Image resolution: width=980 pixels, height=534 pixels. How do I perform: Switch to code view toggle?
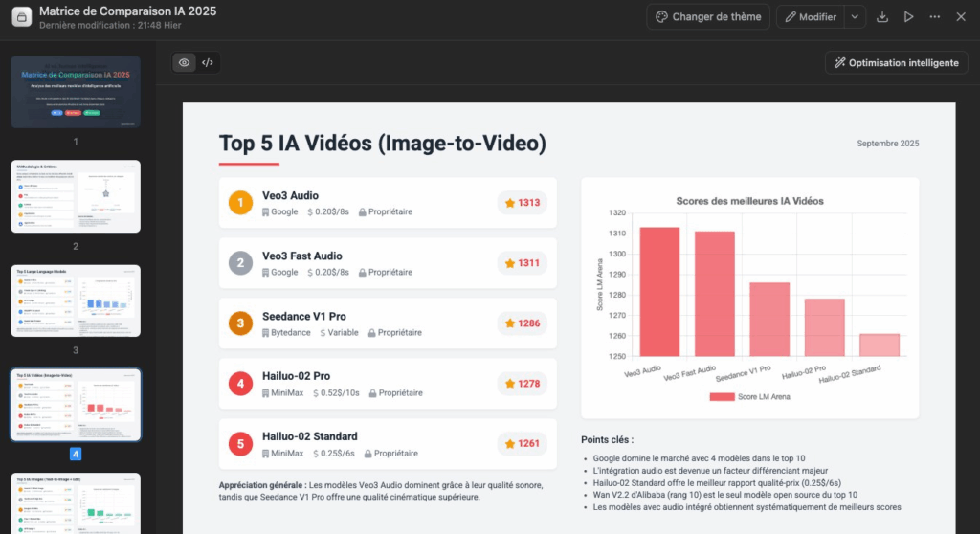tap(208, 63)
